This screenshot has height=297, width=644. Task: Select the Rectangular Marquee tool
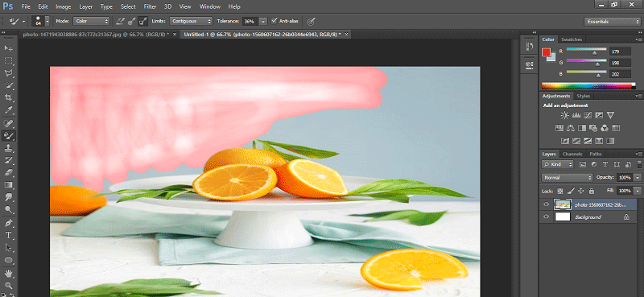click(x=8, y=61)
